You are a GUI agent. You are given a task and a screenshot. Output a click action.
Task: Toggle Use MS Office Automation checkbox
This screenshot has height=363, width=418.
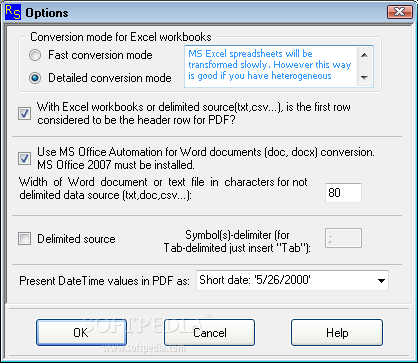tap(24, 158)
